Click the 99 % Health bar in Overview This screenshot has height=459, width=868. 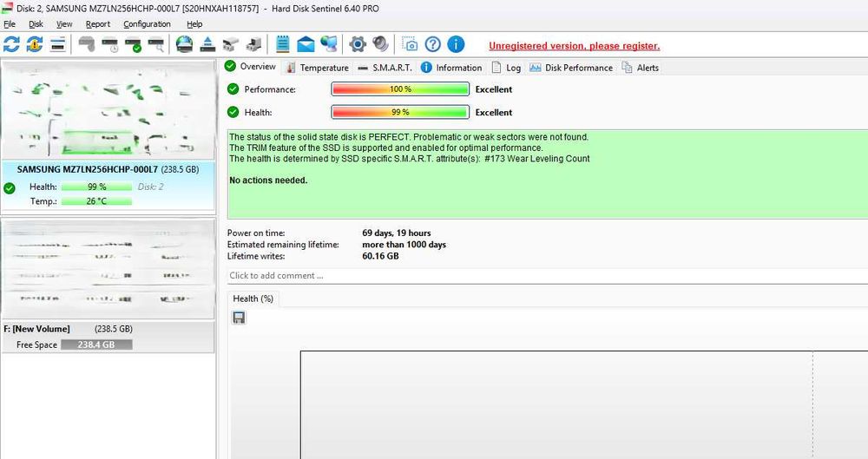400,112
